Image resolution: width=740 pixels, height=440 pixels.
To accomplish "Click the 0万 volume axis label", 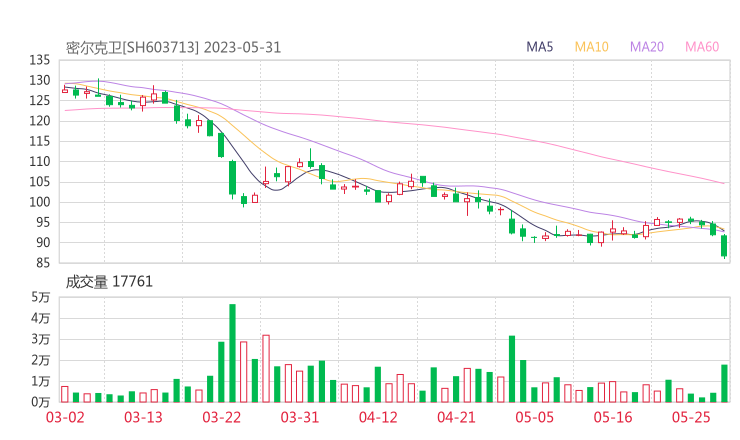I will pos(41,402).
